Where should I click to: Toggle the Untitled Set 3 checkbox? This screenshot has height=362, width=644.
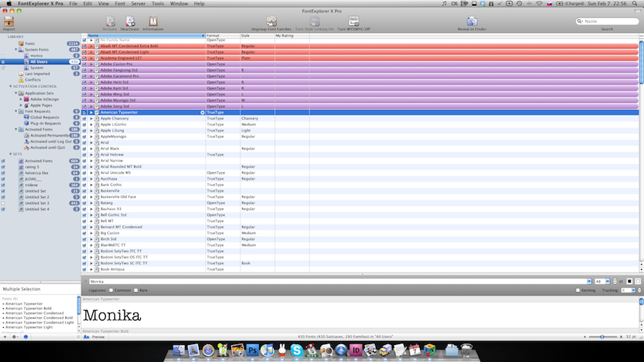point(4,203)
